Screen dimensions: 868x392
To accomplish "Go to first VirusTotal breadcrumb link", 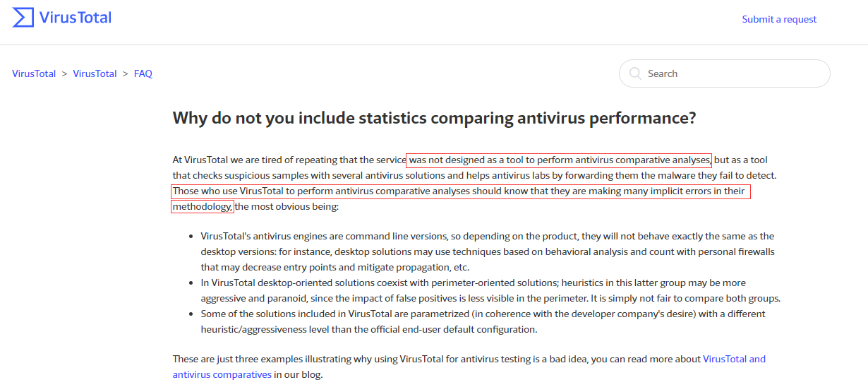I will [34, 73].
